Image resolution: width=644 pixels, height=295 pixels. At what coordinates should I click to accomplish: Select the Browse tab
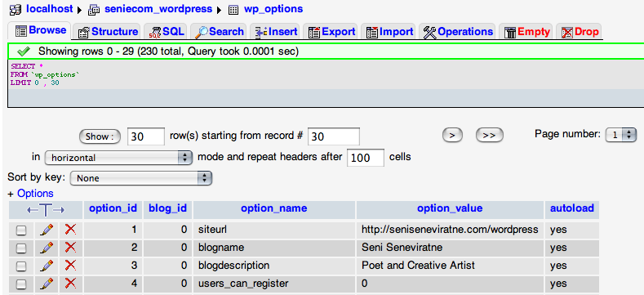click(x=39, y=30)
